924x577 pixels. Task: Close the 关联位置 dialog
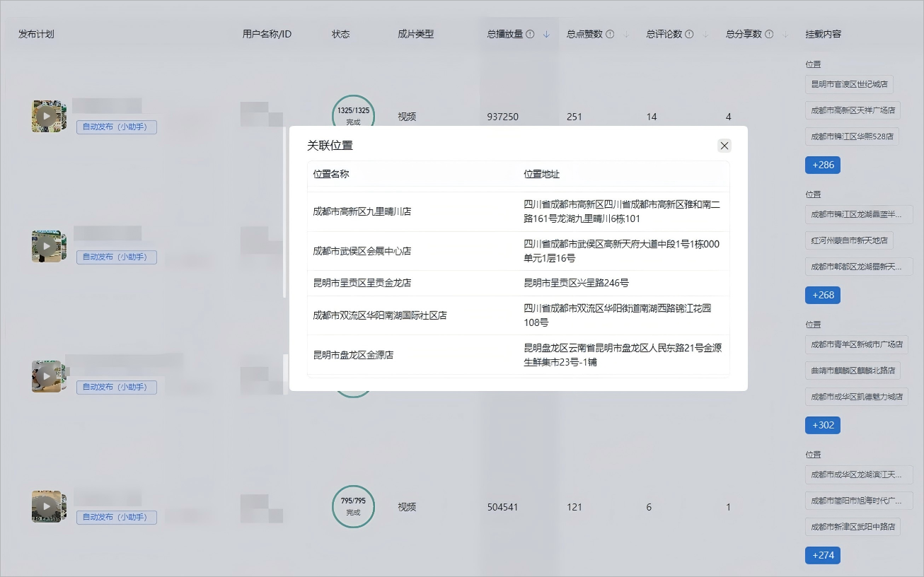pos(724,145)
